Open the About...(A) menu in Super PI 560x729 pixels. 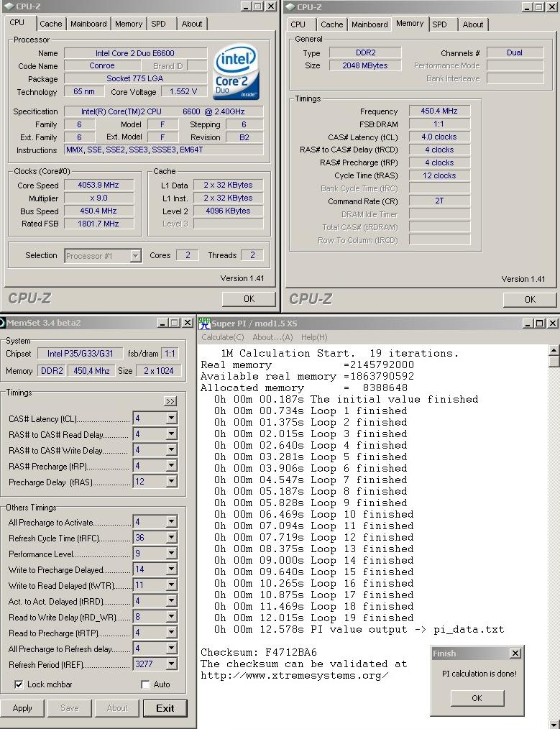click(x=272, y=337)
